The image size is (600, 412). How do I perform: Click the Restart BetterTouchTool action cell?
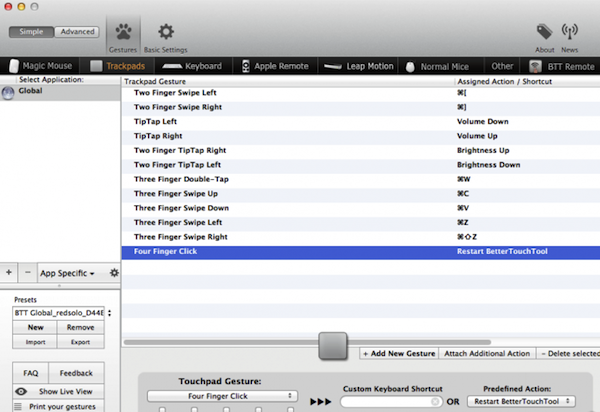[502, 251]
